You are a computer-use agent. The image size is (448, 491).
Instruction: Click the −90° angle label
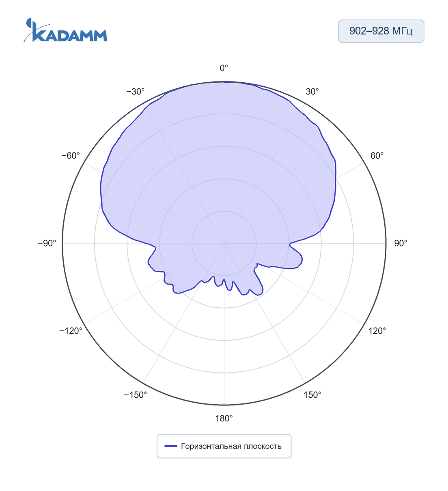tap(47, 243)
